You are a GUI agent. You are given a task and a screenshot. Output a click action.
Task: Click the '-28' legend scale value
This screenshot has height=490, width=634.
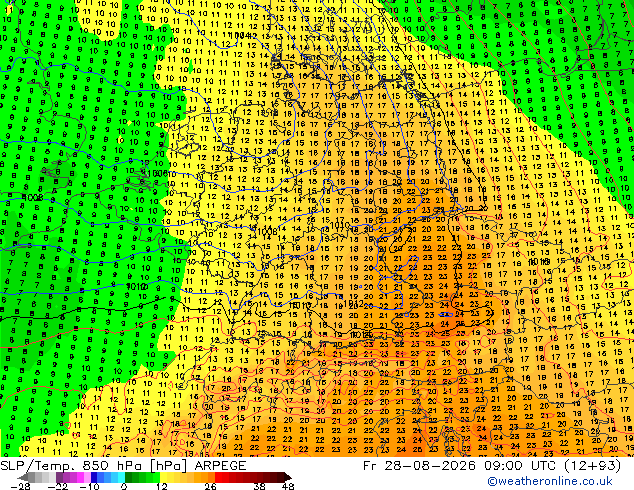[x=20, y=486]
